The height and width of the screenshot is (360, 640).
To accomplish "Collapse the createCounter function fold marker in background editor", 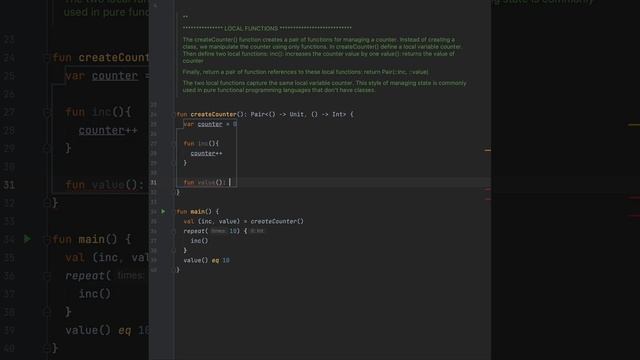I will click(x=47, y=58).
